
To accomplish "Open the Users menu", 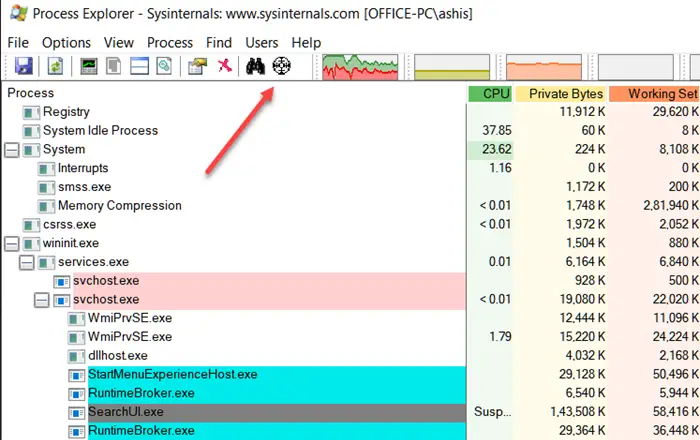I will tap(262, 42).
